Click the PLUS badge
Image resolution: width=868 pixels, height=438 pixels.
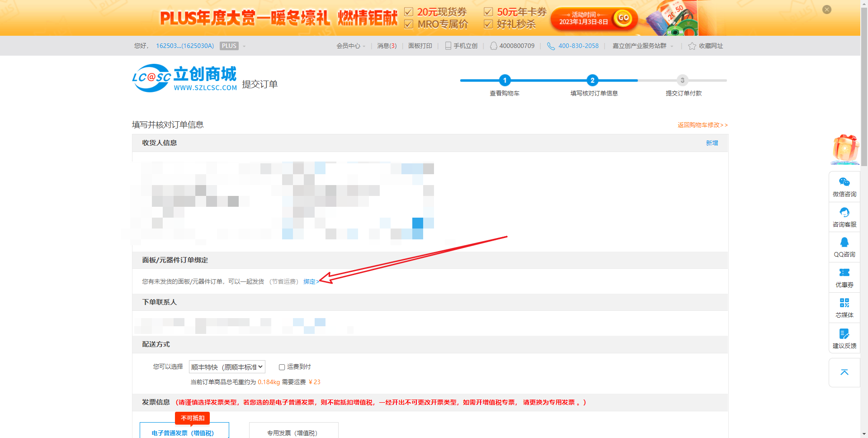(229, 46)
